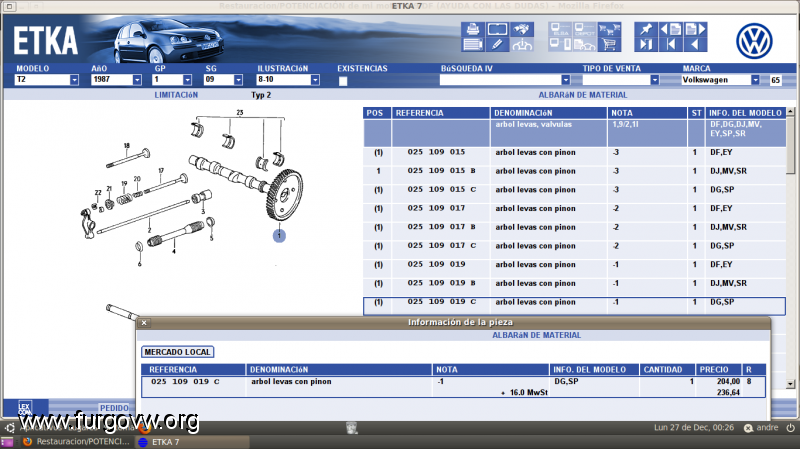The width and height of the screenshot is (800, 449).
Task: Click the DEPOT icon
Action: coord(585,29)
